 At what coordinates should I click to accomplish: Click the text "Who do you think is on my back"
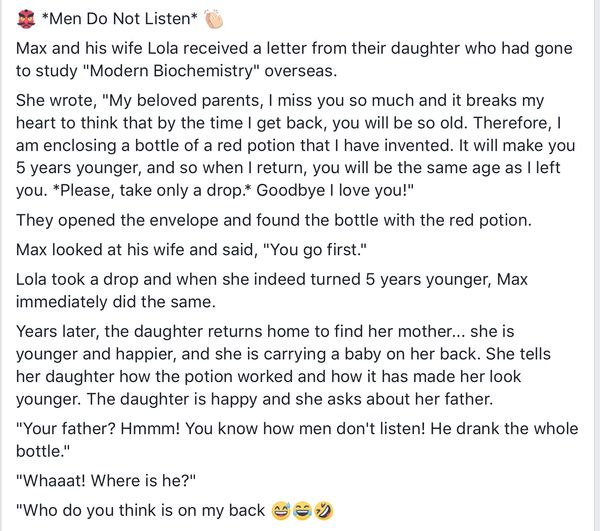pyautogui.click(x=141, y=511)
